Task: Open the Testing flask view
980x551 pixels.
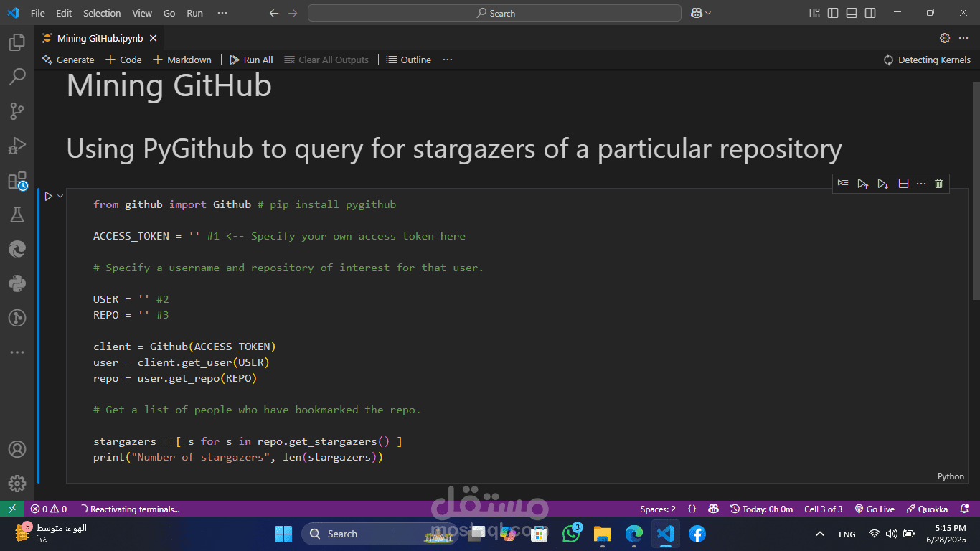Action: click(x=17, y=215)
